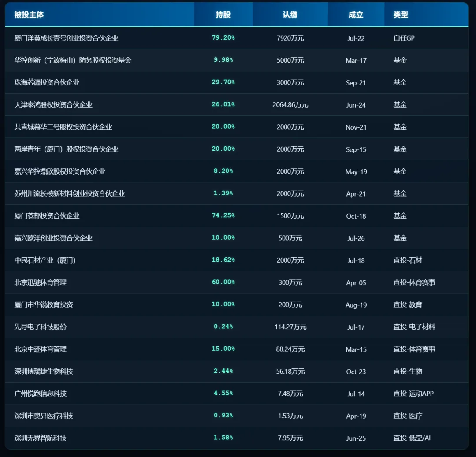The image size is (476, 457).
Task: Click the 持股 column header
Action: (223, 15)
